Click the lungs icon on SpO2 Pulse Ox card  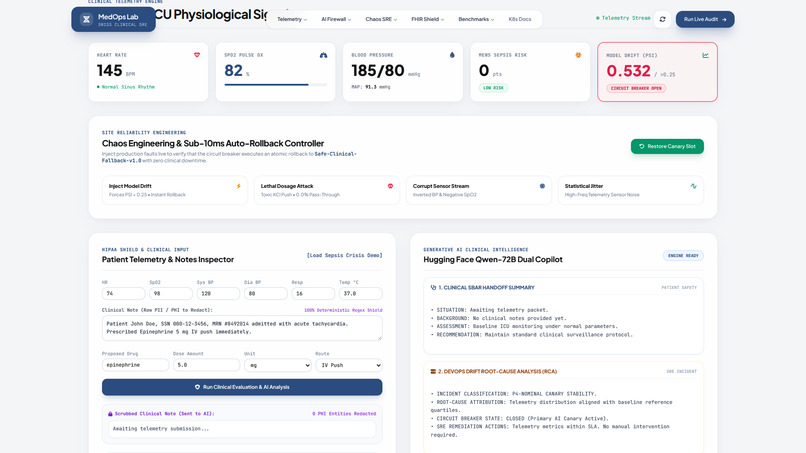323,55
